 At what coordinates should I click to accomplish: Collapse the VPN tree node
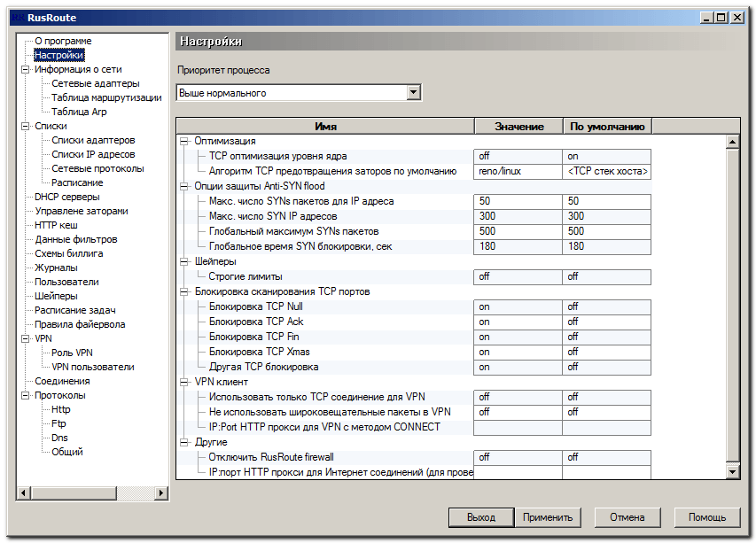pyautogui.click(x=25, y=338)
